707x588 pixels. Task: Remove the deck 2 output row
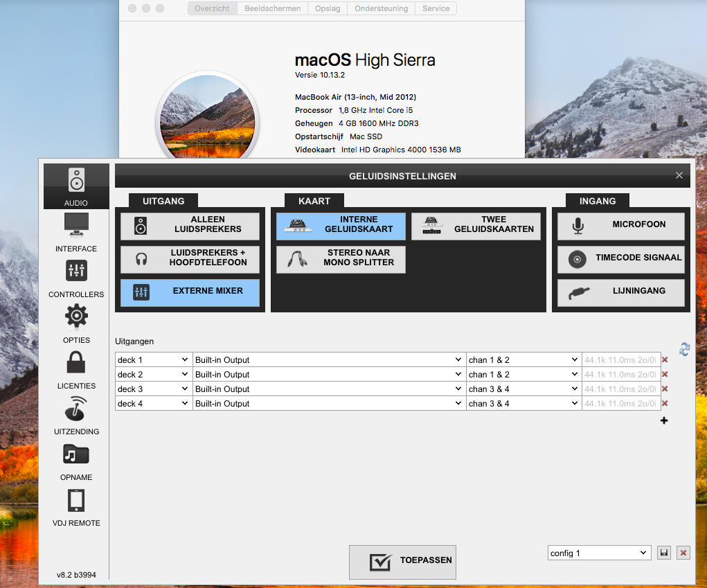[665, 374]
